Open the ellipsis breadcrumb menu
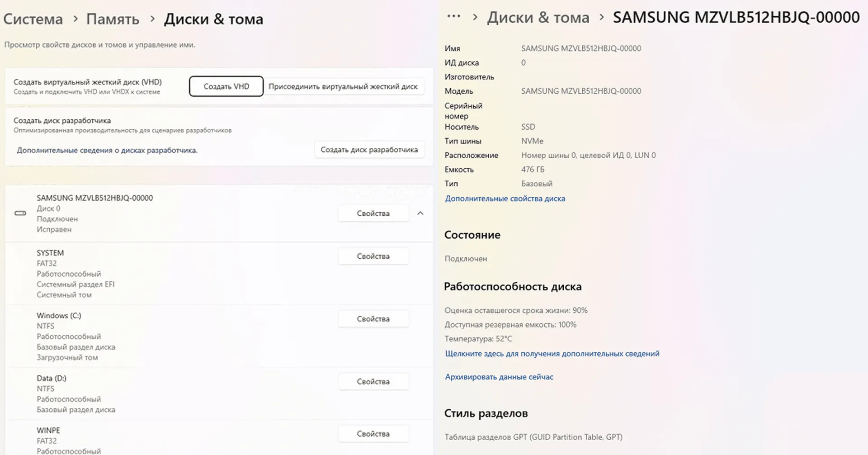This screenshot has width=868, height=455. pos(453,16)
